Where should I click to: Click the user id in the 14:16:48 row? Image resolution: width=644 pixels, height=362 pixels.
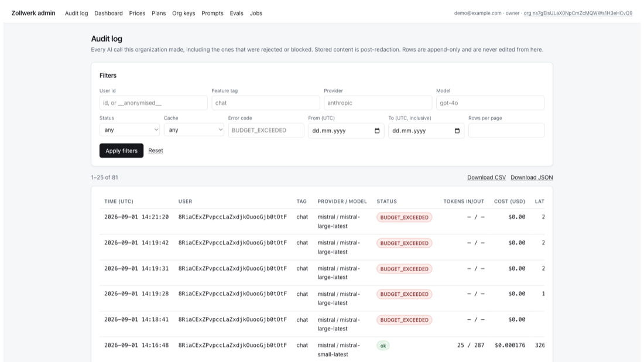[x=232, y=345]
